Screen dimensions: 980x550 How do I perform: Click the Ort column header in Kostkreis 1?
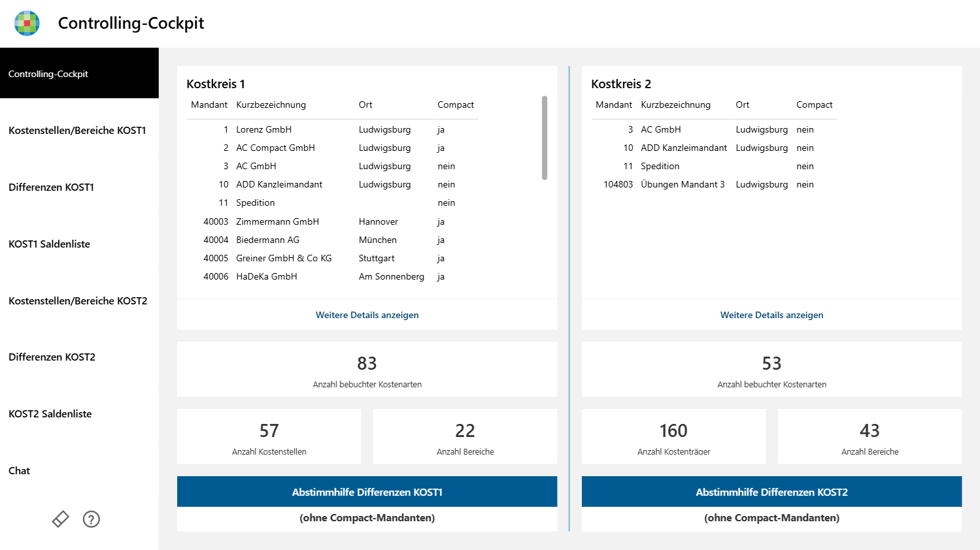click(365, 105)
